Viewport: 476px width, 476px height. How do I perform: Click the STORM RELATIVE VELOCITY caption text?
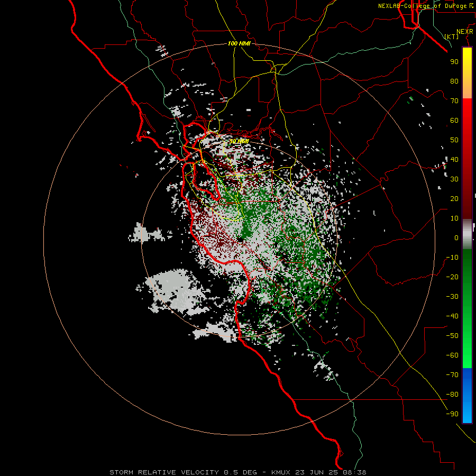(164, 472)
